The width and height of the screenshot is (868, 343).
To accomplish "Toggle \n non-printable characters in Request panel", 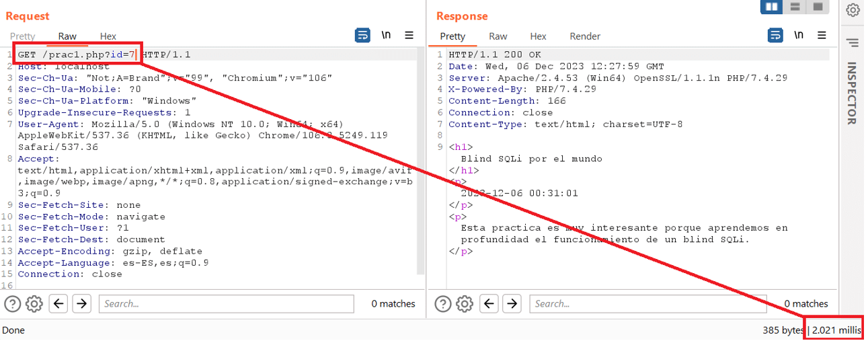I will 386,35.
